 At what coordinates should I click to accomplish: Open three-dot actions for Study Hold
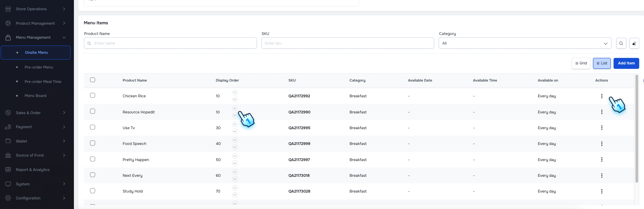602,191
